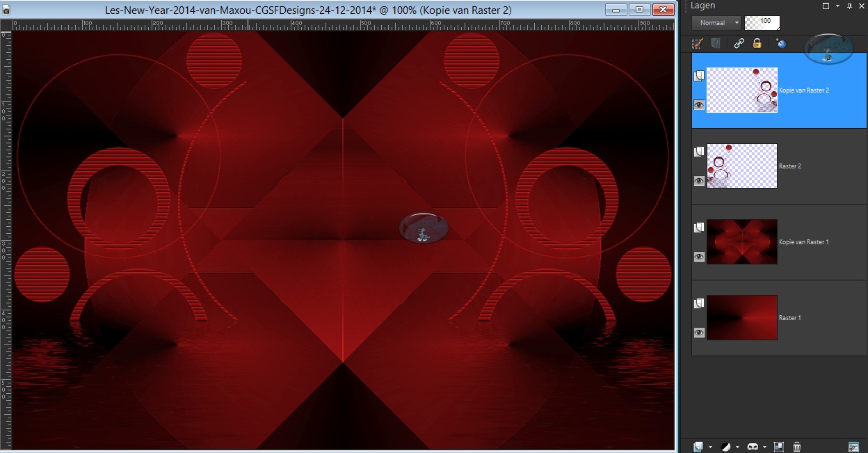Click the camera icon in the document title bar
Screen dimensions: 868x453
(7, 10)
